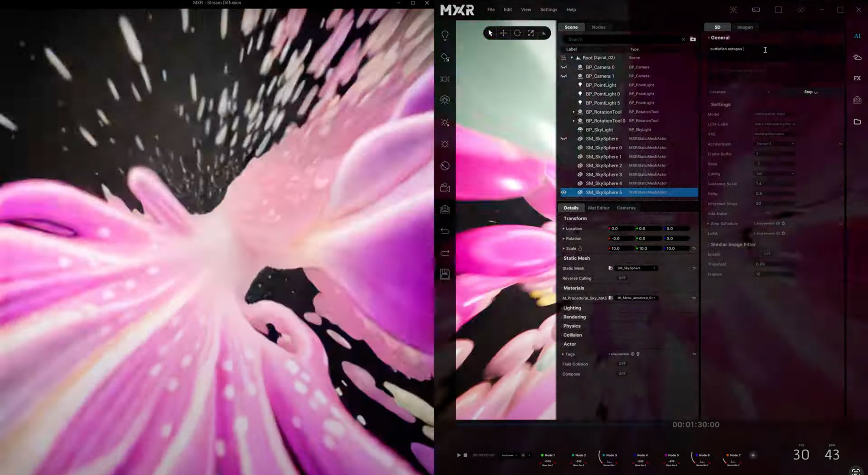Clear the scene search field with X
Screen dimensions: 868x475
coord(684,39)
